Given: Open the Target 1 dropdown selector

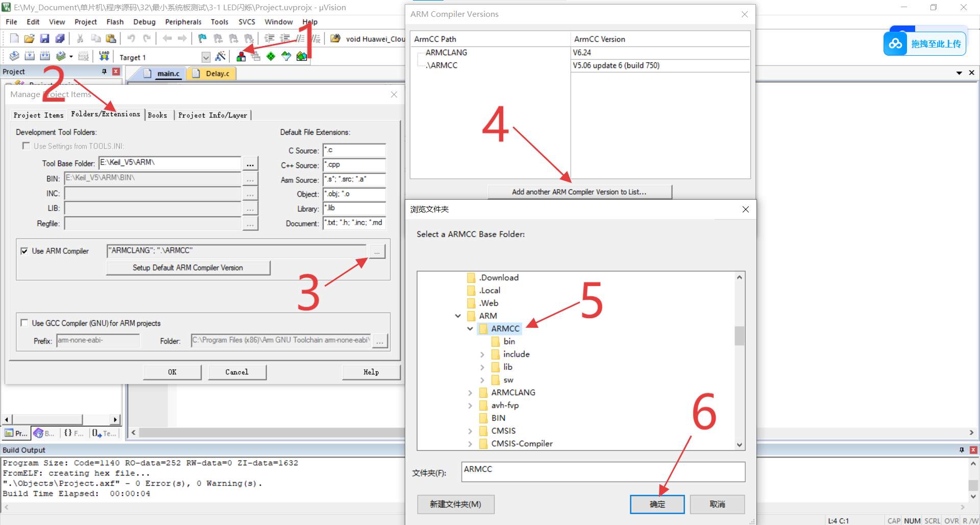Looking at the screenshot, I should pyautogui.click(x=206, y=57).
